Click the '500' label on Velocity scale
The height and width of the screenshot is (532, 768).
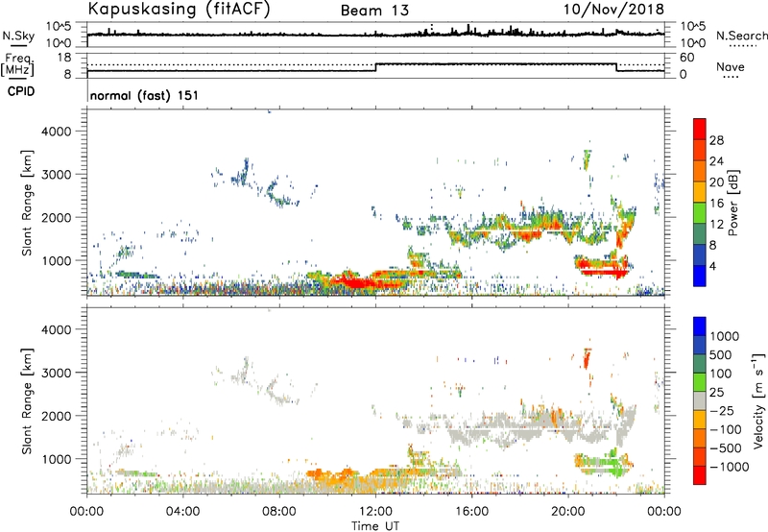(x=721, y=355)
